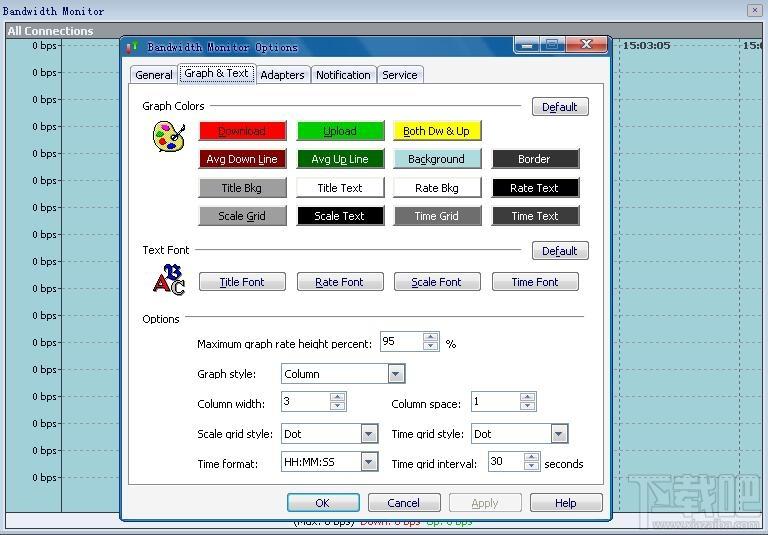Go to the Notification tab

343,75
